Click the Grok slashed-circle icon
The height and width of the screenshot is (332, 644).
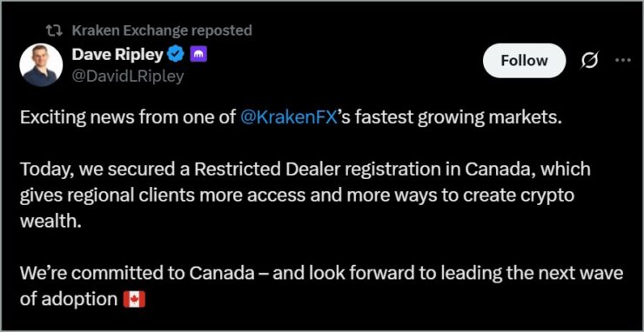(x=589, y=61)
